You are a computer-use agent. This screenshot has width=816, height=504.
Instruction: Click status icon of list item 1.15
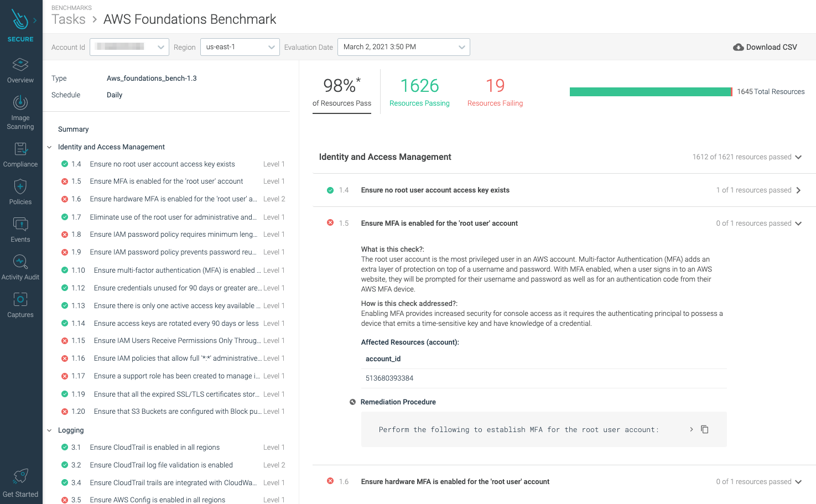coord(65,341)
